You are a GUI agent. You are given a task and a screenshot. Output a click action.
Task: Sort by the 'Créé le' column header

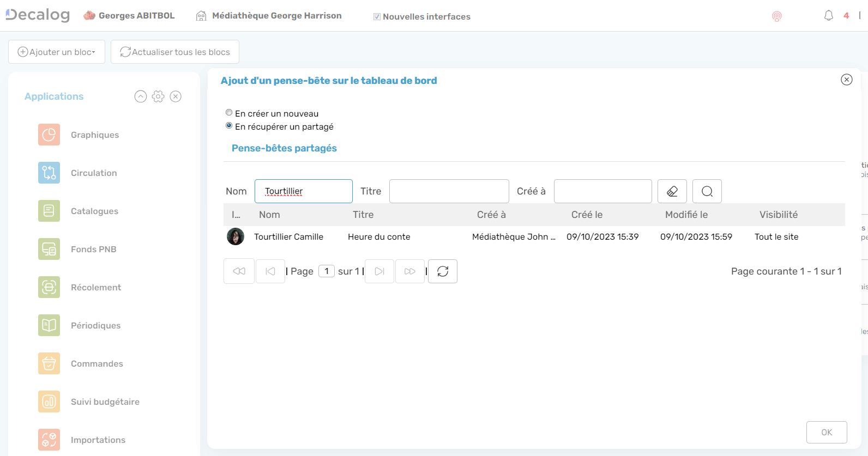[x=587, y=215]
